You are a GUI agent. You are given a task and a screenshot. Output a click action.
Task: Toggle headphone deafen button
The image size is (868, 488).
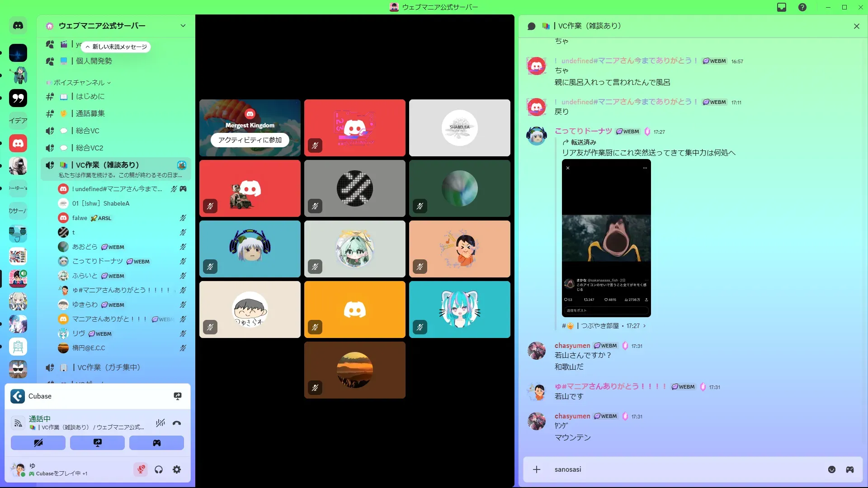pyautogui.click(x=159, y=470)
